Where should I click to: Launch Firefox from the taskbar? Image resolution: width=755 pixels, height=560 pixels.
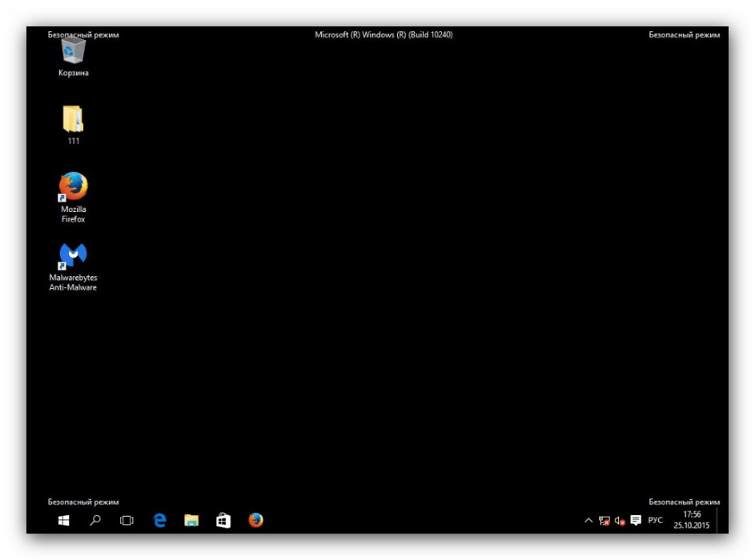[x=255, y=521]
